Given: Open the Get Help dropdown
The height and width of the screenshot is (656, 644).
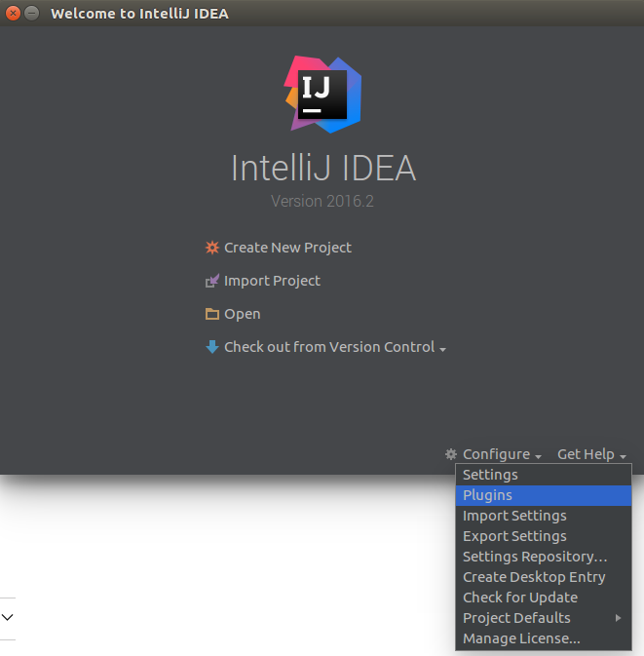Looking at the screenshot, I should (x=591, y=454).
